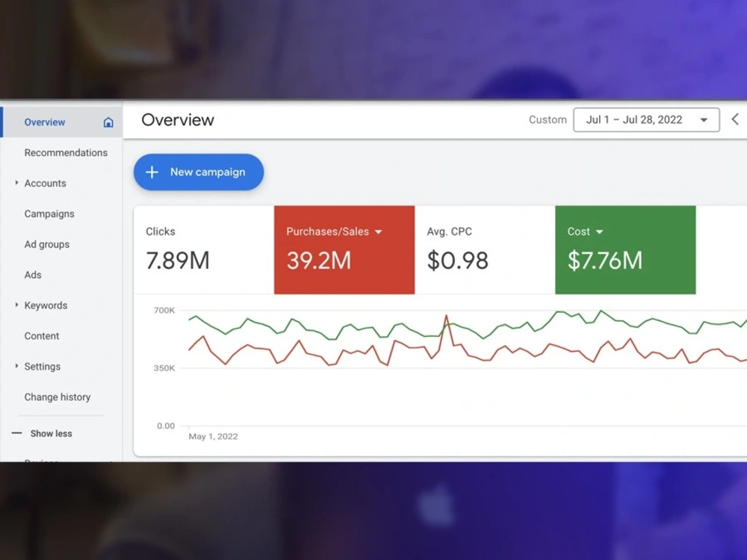Viewport: 747px width, 560px height.
Task: Go to Campaigns in the sidebar
Action: click(49, 214)
